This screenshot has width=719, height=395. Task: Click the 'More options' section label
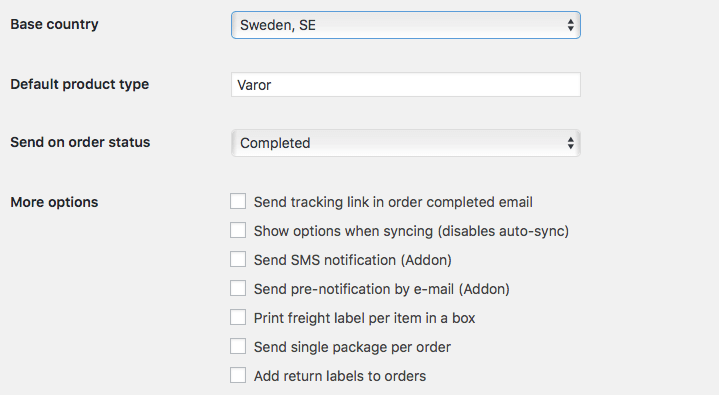[x=54, y=202]
